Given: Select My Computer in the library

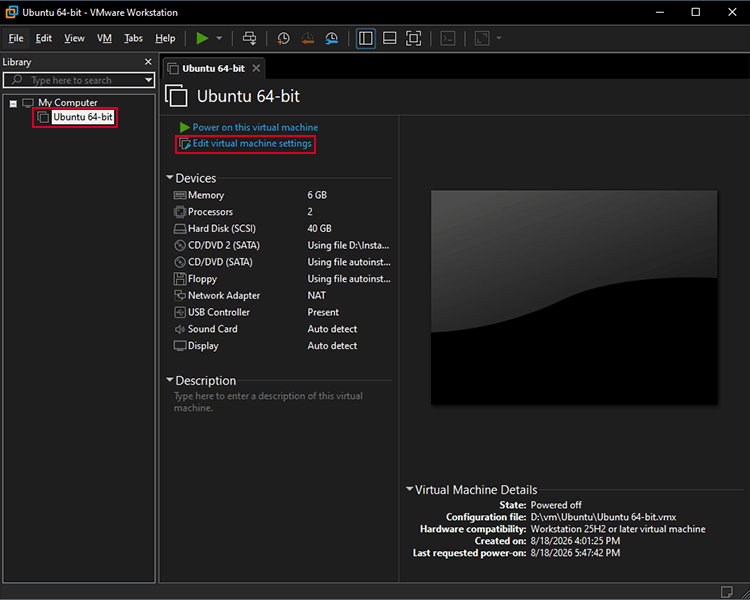Looking at the screenshot, I should [67, 102].
